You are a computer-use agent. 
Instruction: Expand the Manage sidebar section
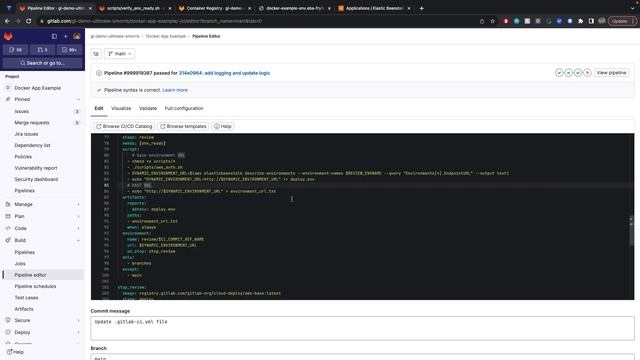(x=42, y=204)
